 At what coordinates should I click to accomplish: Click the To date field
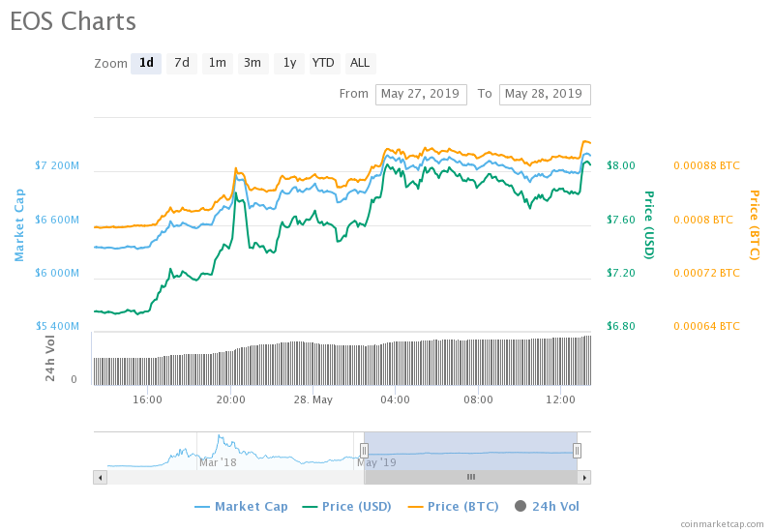pos(545,94)
